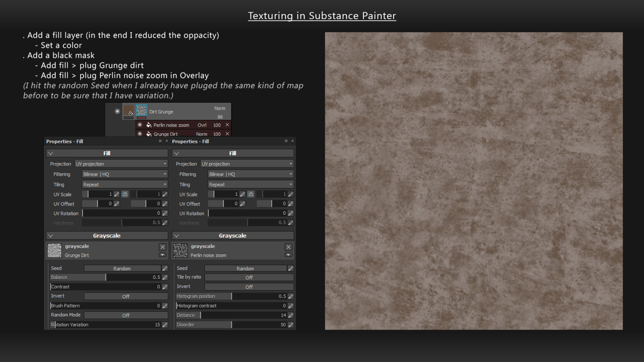This screenshot has width=644, height=362.
Task: Click the Dirt Grunge layer opacity value 86
Action: (220, 117)
